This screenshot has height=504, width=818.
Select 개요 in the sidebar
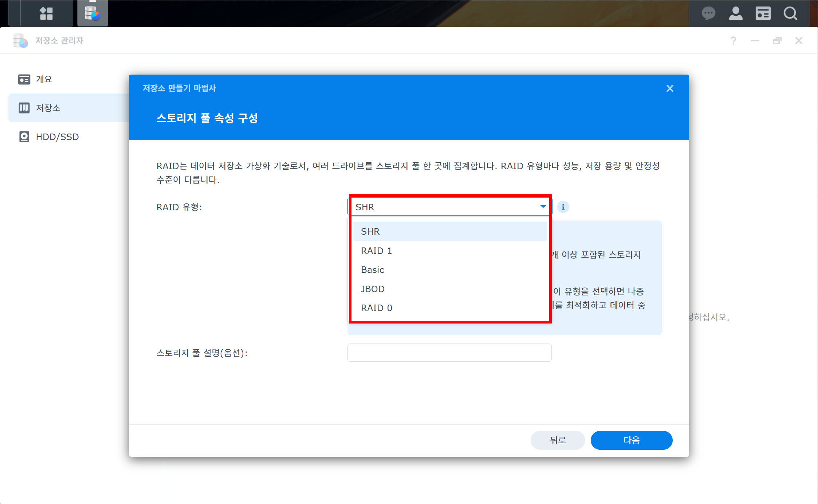tap(44, 79)
